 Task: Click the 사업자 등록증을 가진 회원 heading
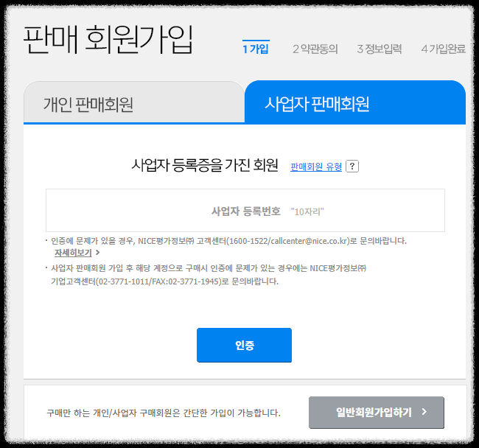point(205,165)
